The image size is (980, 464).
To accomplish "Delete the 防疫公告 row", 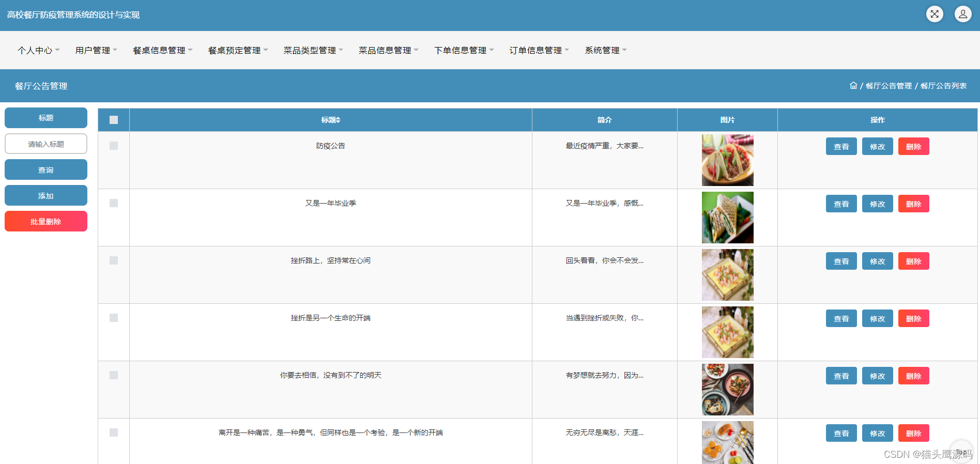I will (x=914, y=146).
